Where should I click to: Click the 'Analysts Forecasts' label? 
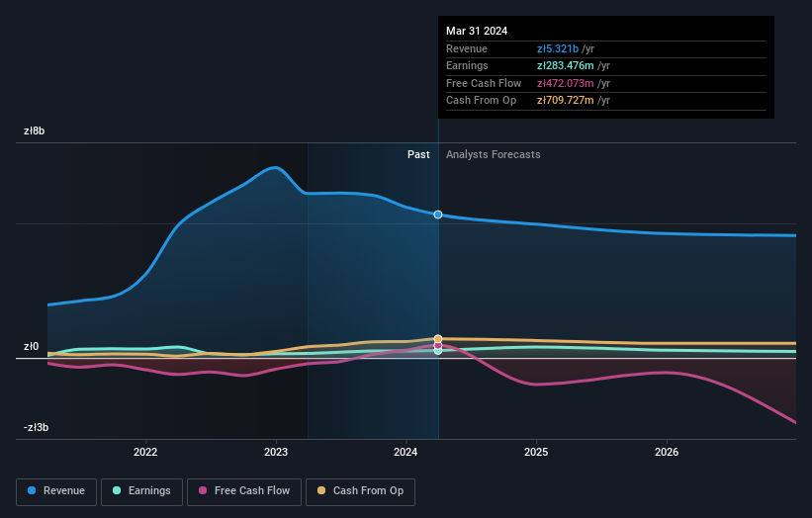(493, 154)
